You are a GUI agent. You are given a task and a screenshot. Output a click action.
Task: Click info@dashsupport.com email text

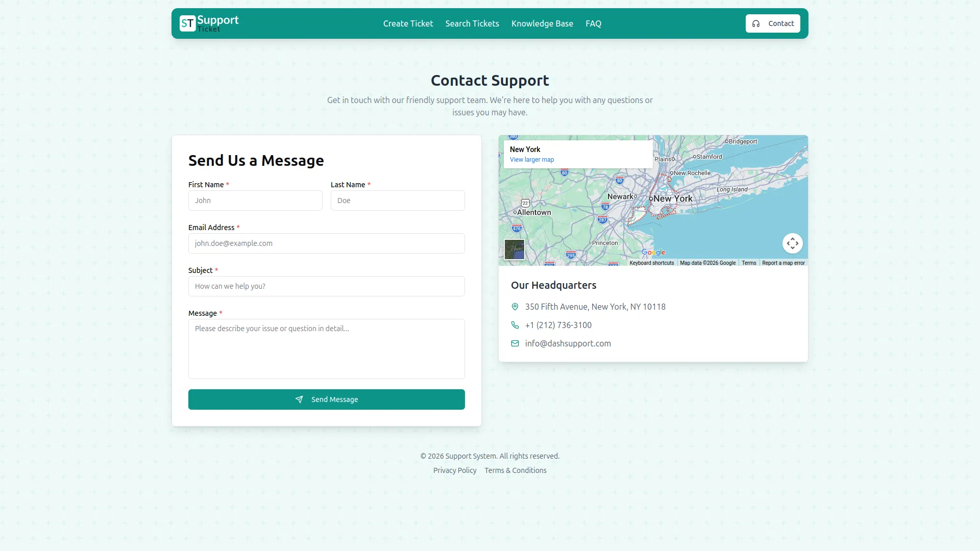(568, 343)
